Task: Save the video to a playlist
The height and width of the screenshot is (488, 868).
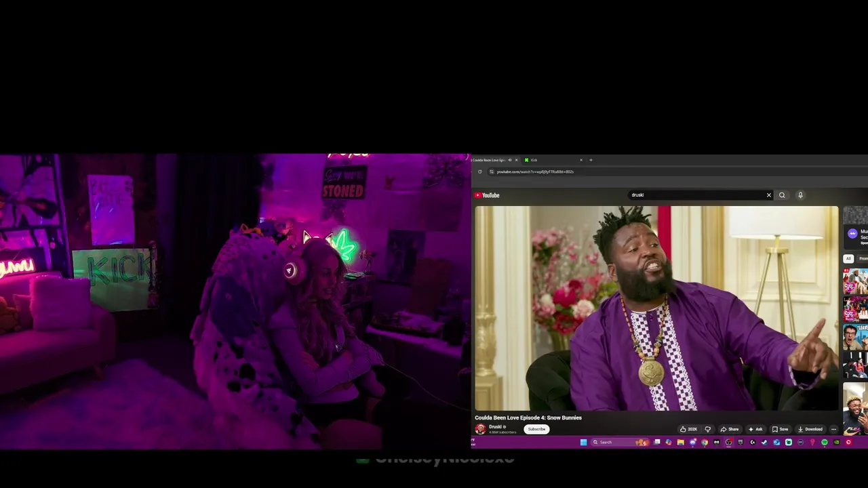Action: pyautogui.click(x=780, y=429)
